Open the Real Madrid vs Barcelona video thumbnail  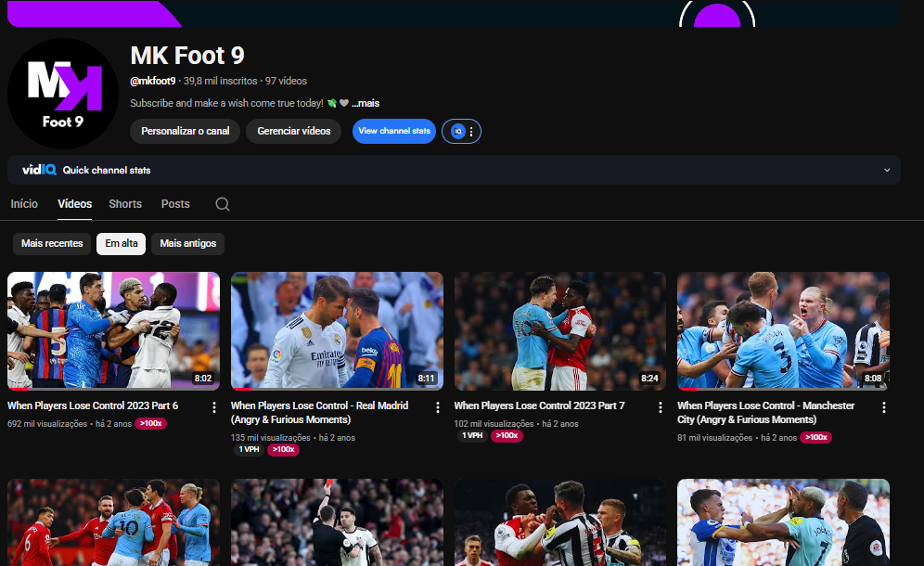pos(337,330)
